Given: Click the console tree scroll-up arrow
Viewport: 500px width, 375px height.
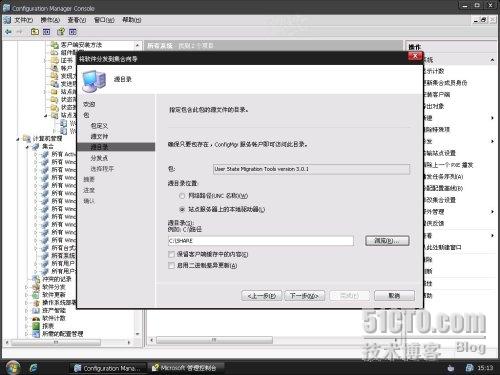Looking at the screenshot, I should (137, 45).
